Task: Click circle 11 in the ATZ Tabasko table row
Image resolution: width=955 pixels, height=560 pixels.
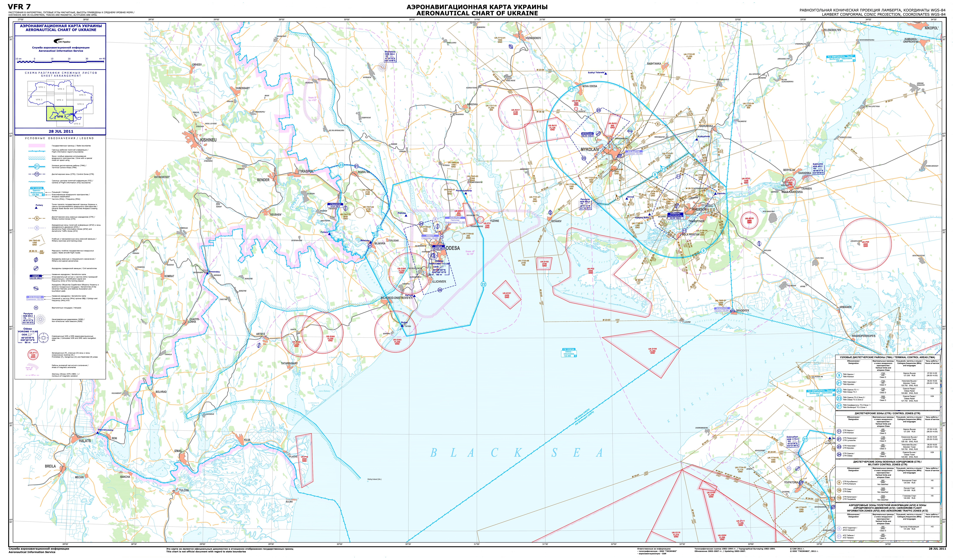Action: coord(839,536)
